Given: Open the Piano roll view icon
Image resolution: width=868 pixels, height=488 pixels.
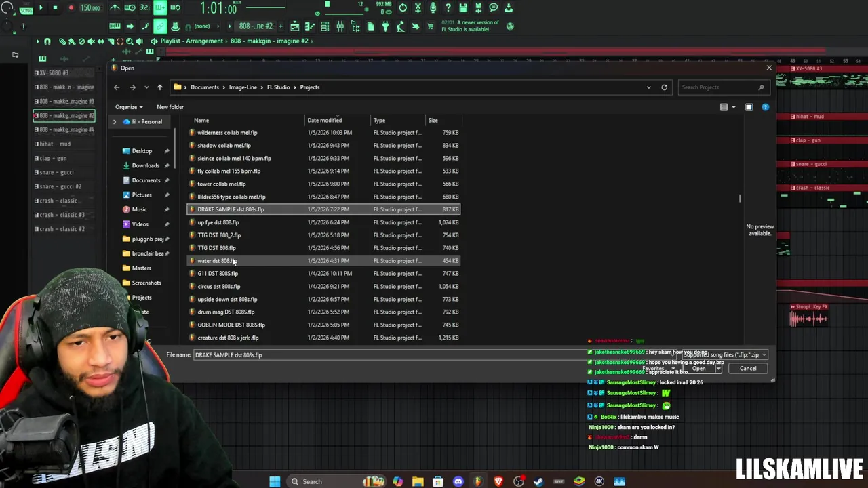Looking at the screenshot, I should tap(310, 26).
